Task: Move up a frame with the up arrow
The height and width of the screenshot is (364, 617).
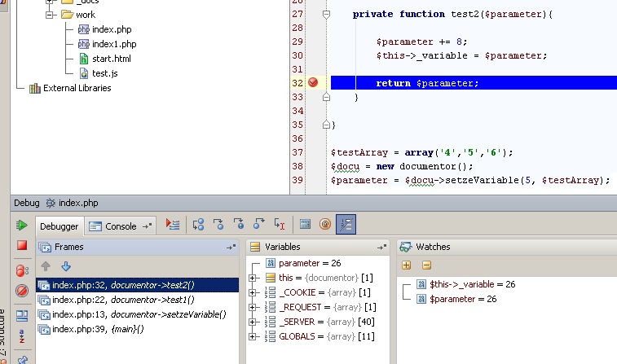Action: tap(46, 266)
